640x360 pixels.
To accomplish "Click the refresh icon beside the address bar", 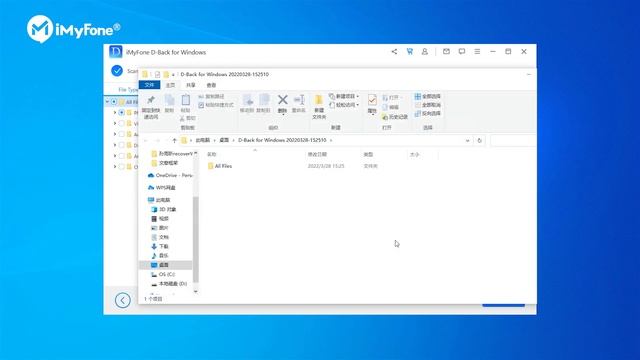I will 480,140.
